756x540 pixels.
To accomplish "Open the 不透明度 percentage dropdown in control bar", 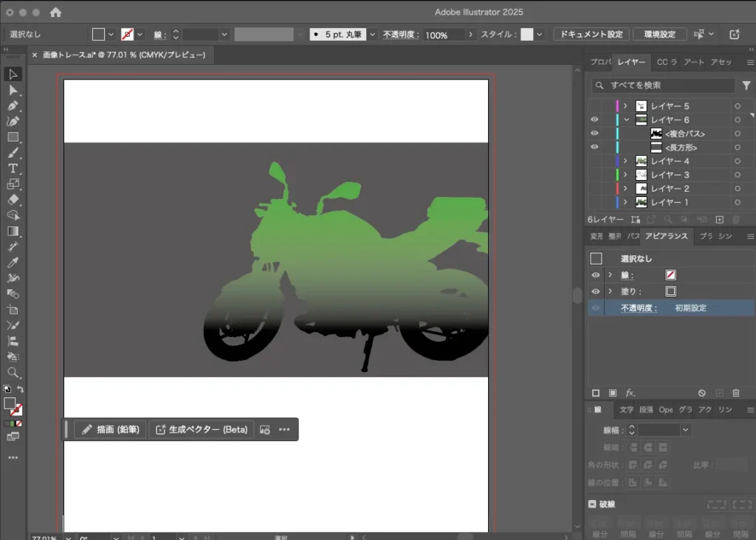I will (470, 35).
